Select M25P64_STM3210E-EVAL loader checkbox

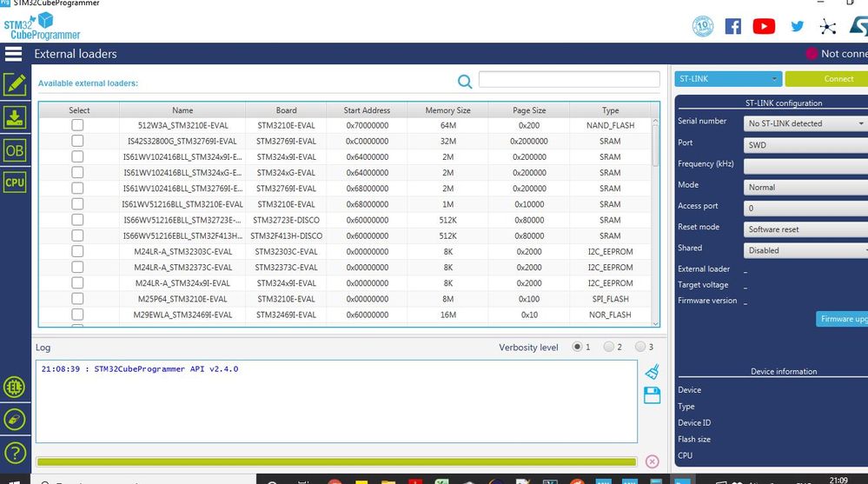(x=77, y=299)
